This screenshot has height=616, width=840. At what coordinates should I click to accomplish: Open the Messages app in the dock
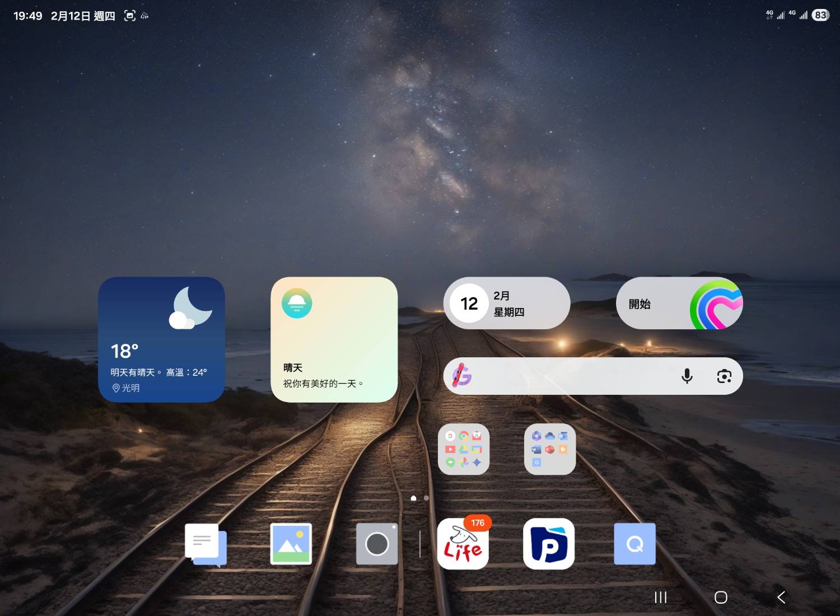206,545
